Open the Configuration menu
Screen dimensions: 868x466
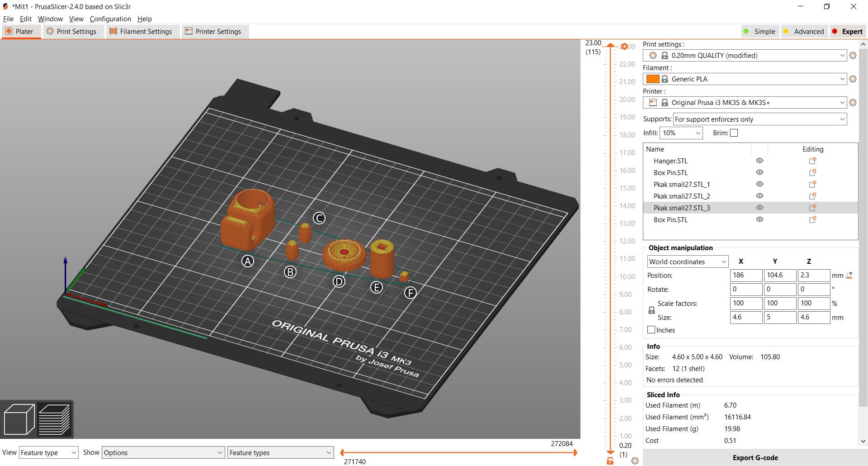coord(110,19)
